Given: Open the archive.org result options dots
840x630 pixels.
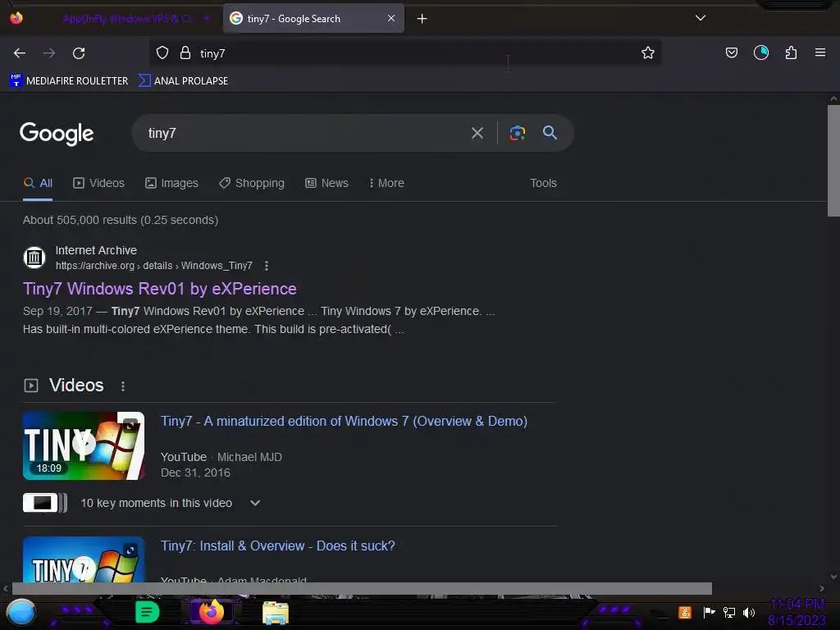Looking at the screenshot, I should click(x=267, y=266).
